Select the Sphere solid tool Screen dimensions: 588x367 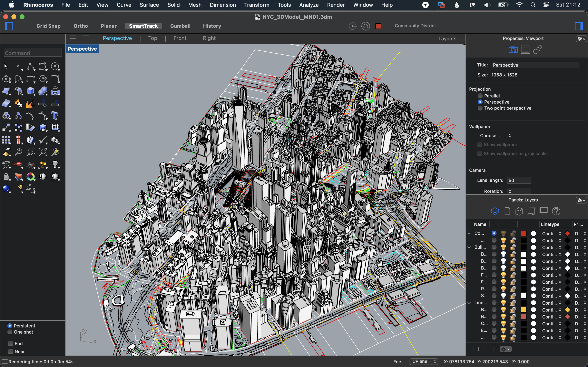pos(43,91)
